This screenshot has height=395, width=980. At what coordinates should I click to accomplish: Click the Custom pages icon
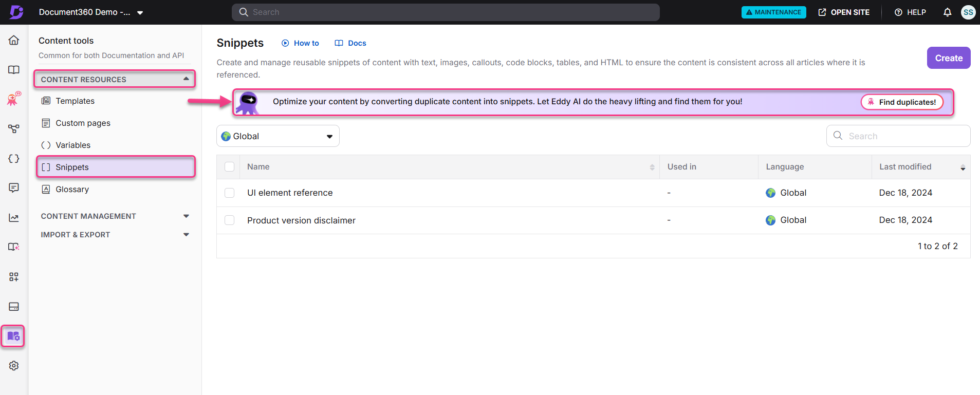(x=46, y=123)
